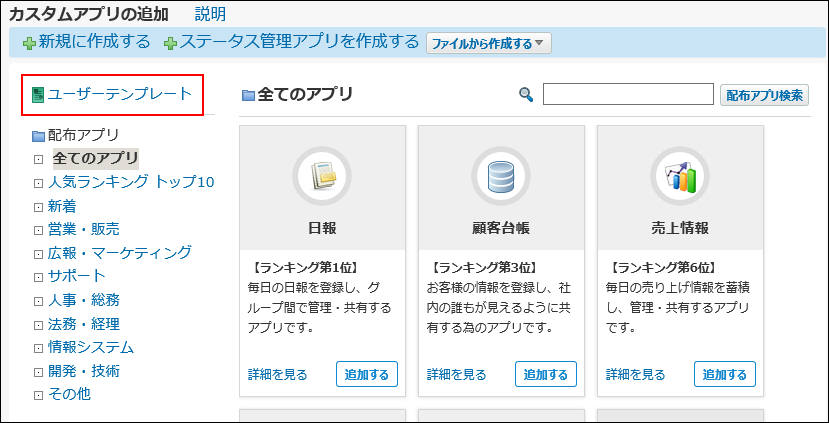Select the 法務・経理 category
The width and height of the screenshot is (829, 423).
pos(84,324)
